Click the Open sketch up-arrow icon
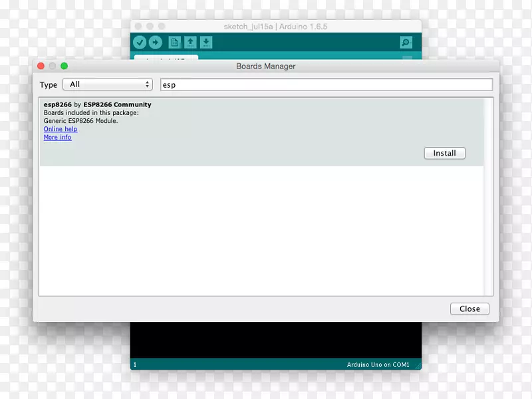The height and width of the screenshot is (399, 532). click(190, 43)
